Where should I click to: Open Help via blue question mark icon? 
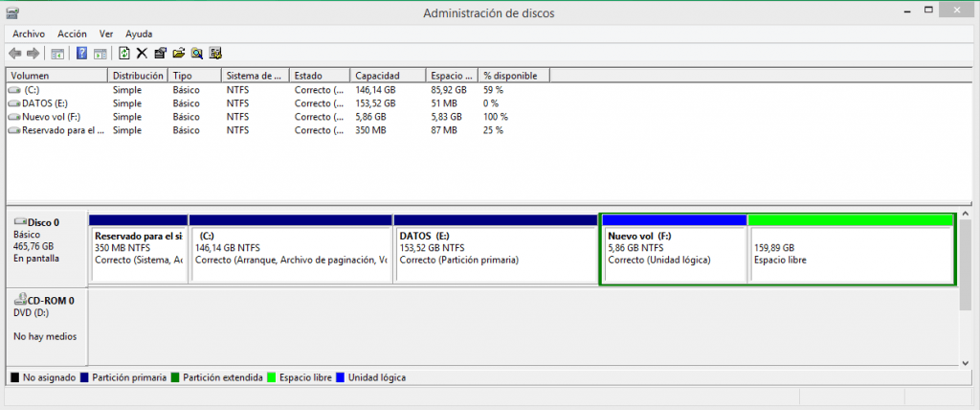(x=82, y=54)
